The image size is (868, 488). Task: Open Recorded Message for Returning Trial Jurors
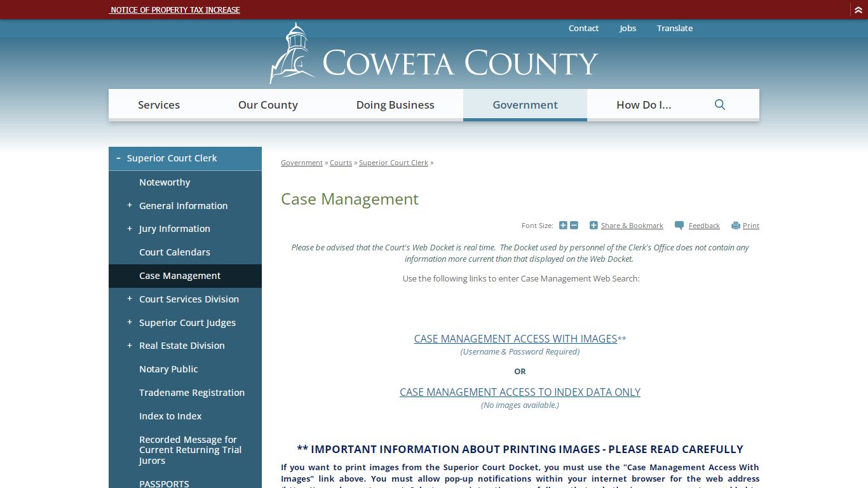point(190,450)
